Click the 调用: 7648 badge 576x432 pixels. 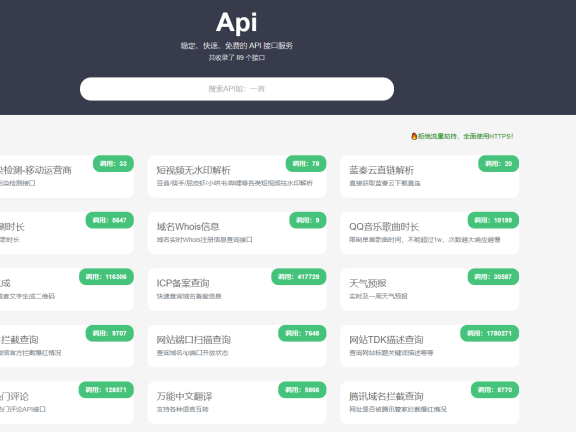coord(302,333)
